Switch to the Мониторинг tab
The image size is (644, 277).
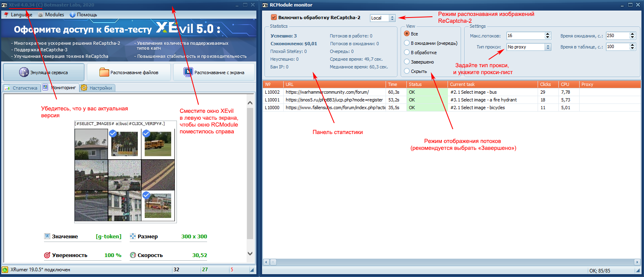tap(60, 88)
